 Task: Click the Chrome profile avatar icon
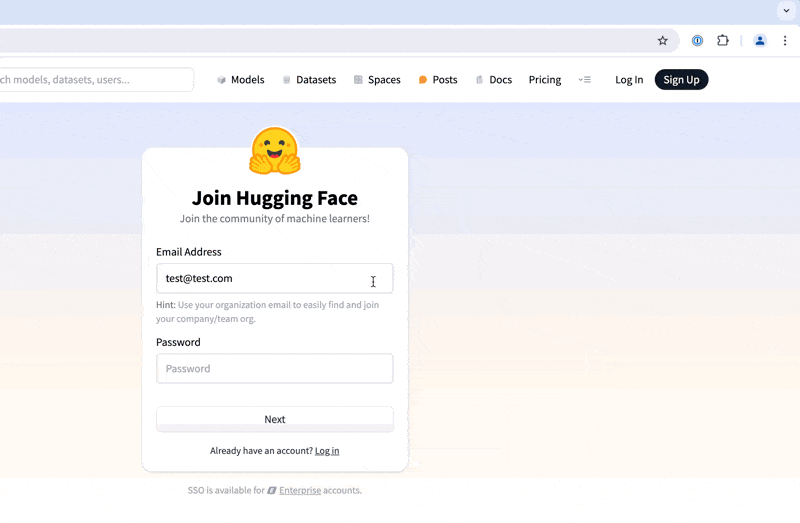(x=760, y=41)
